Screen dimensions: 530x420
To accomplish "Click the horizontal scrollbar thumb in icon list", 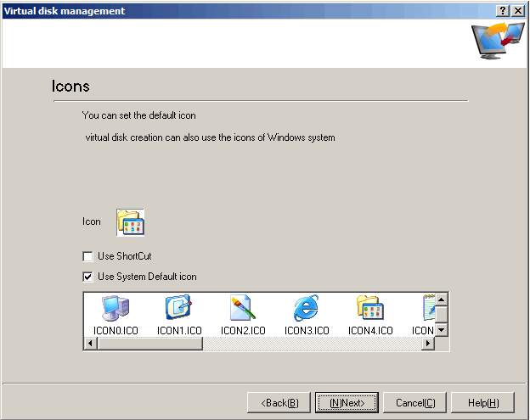I will point(149,344).
